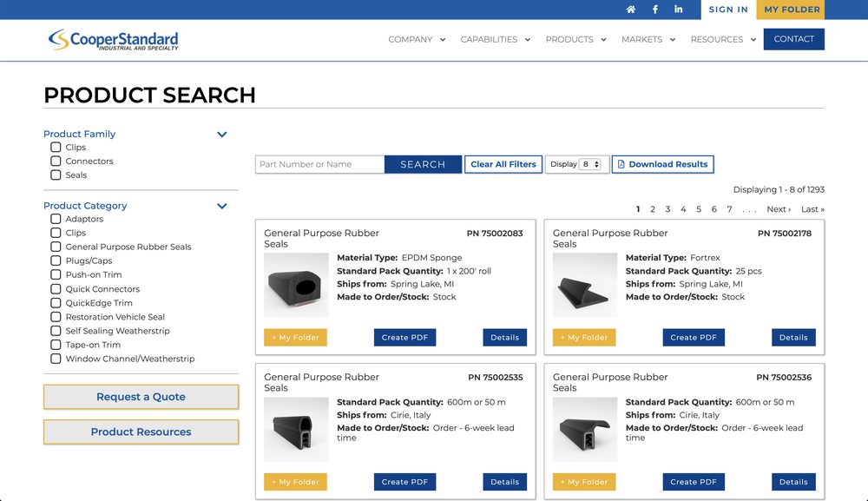Expand the Products menu

click(575, 39)
